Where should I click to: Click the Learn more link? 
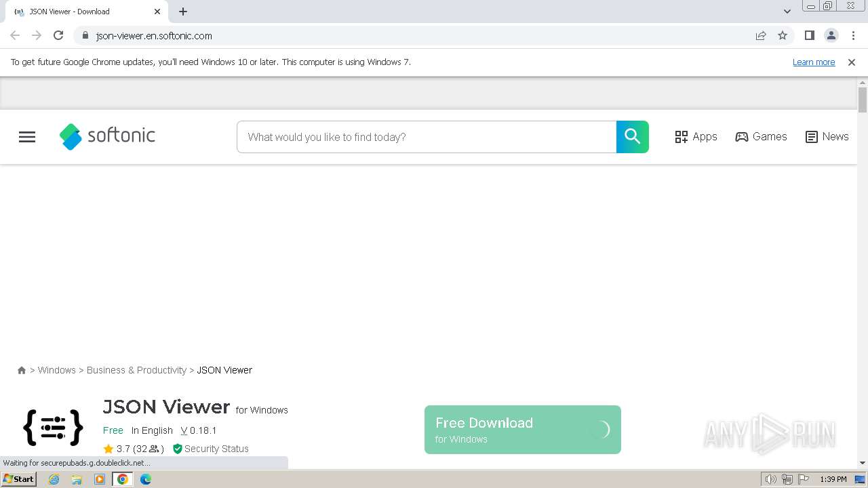pos(814,62)
